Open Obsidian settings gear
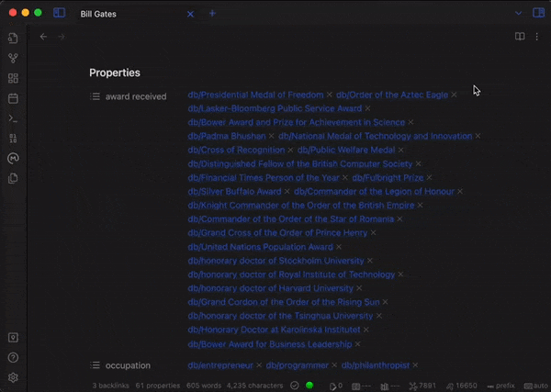The image size is (551, 392). (13, 377)
